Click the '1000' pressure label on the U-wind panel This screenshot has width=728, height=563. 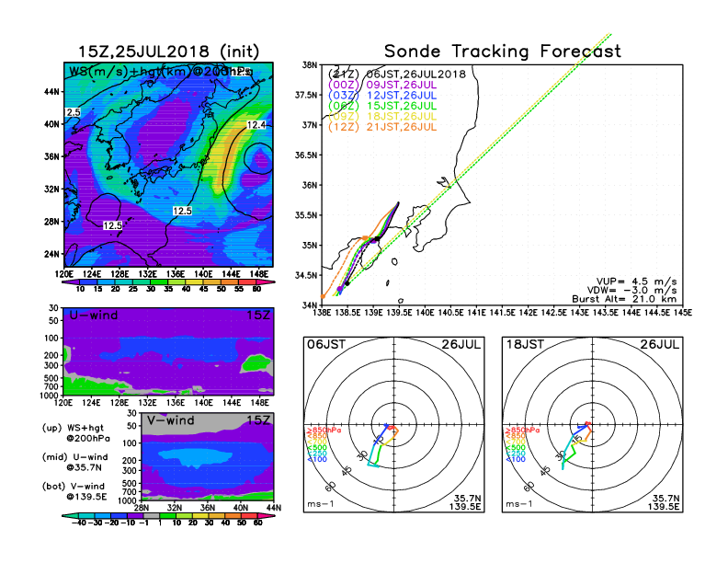pos(51,396)
